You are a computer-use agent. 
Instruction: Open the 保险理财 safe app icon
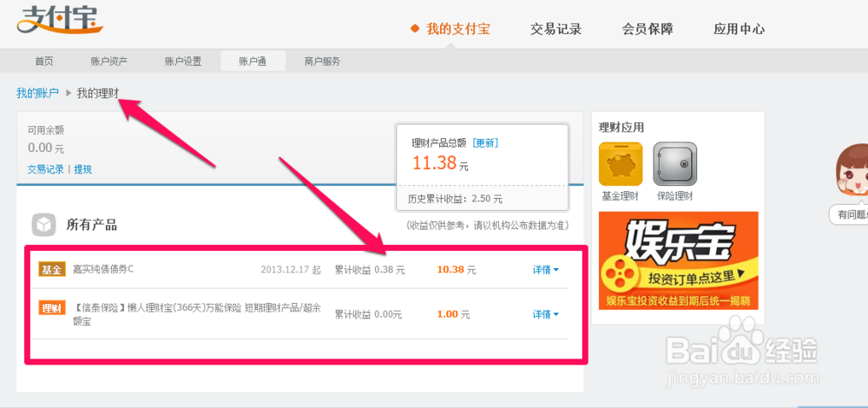click(674, 164)
